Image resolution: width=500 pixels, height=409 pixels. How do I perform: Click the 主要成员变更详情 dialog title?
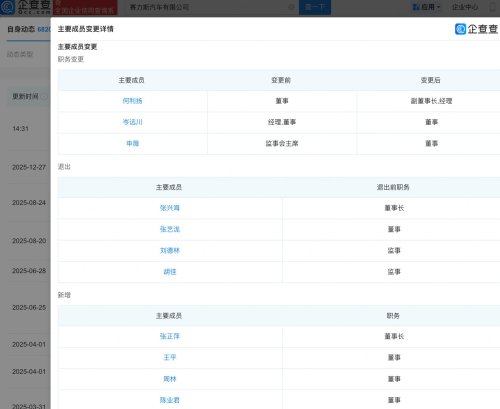click(86, 29)
